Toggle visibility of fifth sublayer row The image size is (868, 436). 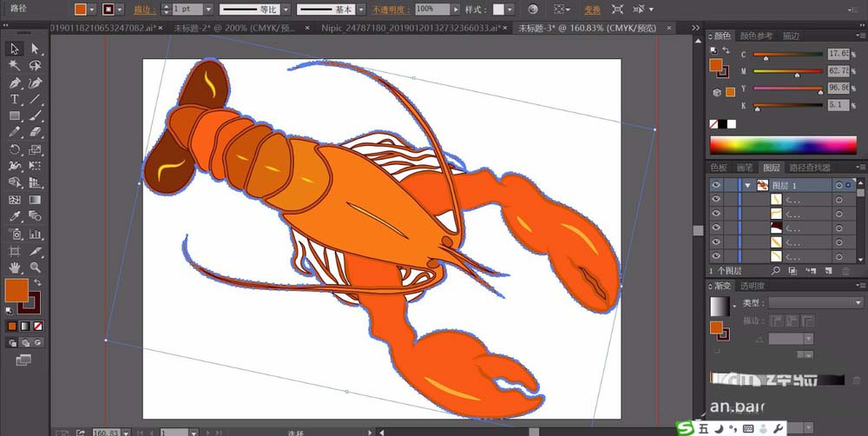point(716,256)
